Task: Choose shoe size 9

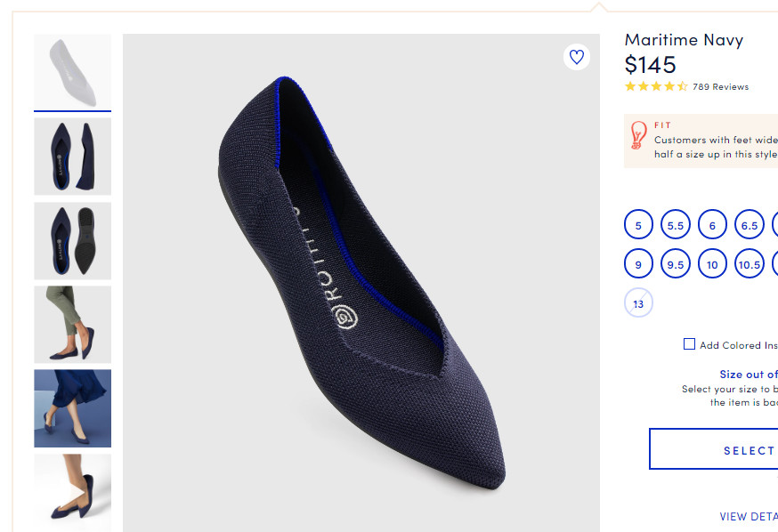Action: click(x=638, y=264)
